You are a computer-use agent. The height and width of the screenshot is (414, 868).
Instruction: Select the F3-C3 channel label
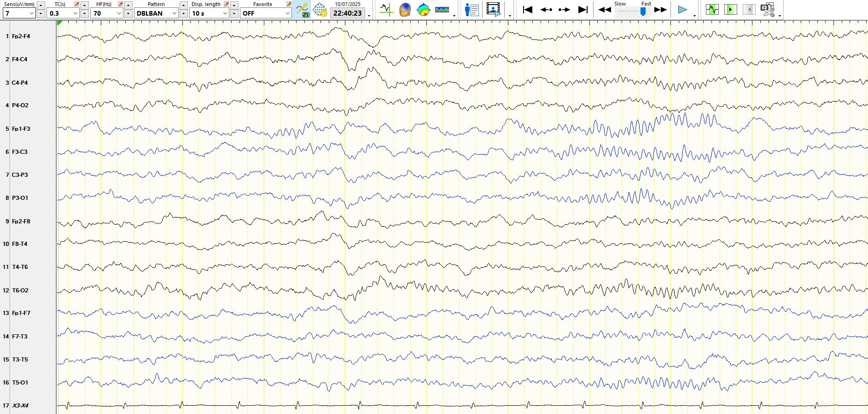point(20,152)
